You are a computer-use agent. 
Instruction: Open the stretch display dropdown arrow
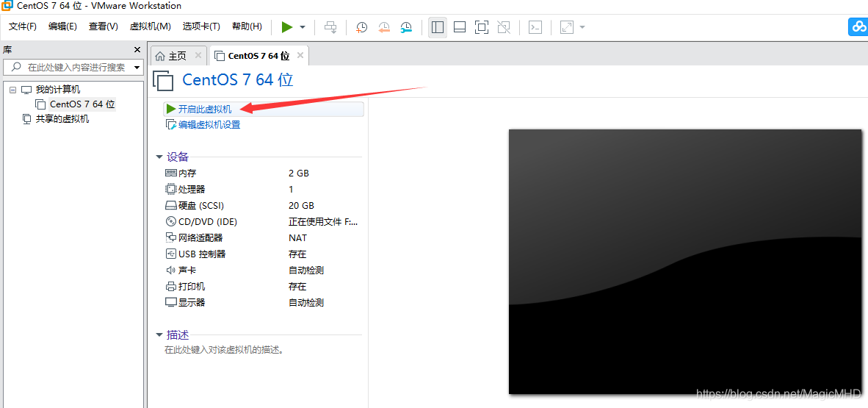coord(582,27)
